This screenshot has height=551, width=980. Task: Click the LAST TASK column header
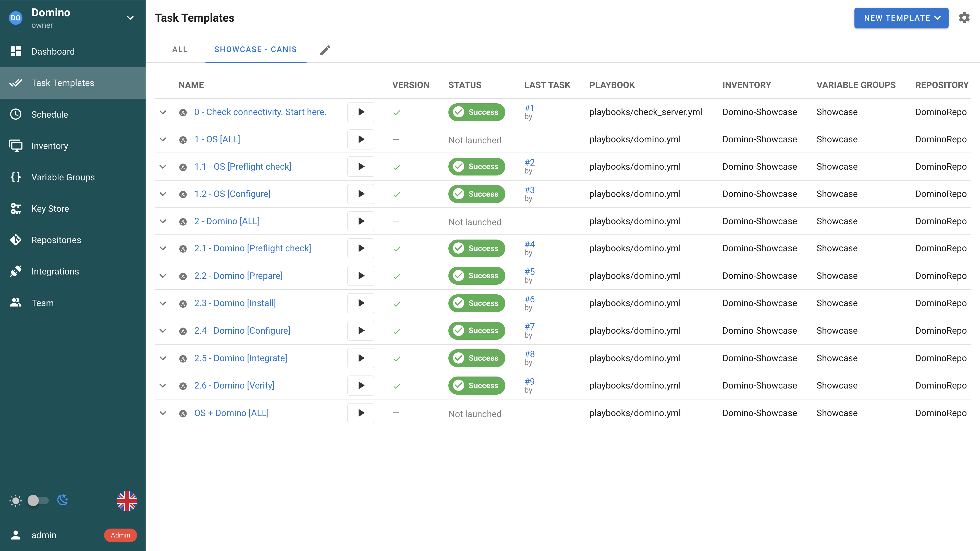547,85
